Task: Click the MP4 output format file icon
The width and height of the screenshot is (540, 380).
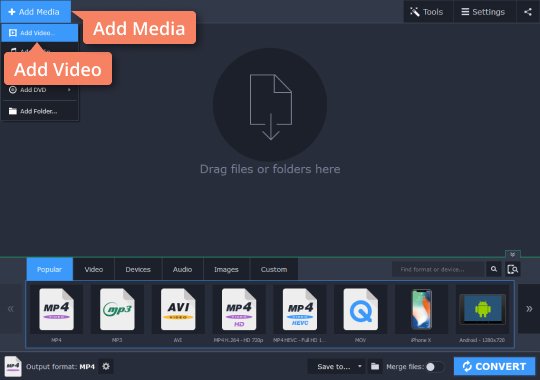Action: click(13, 366)
